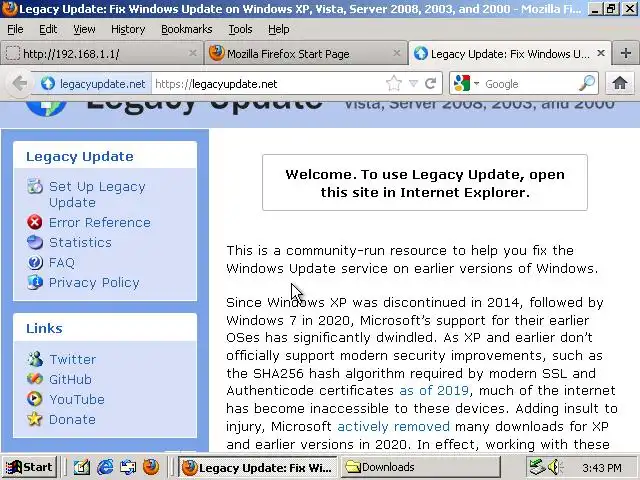This screenshot has width=640, height=480.
Task: Click the Welcome message box
Action: (x=425, y=182)
